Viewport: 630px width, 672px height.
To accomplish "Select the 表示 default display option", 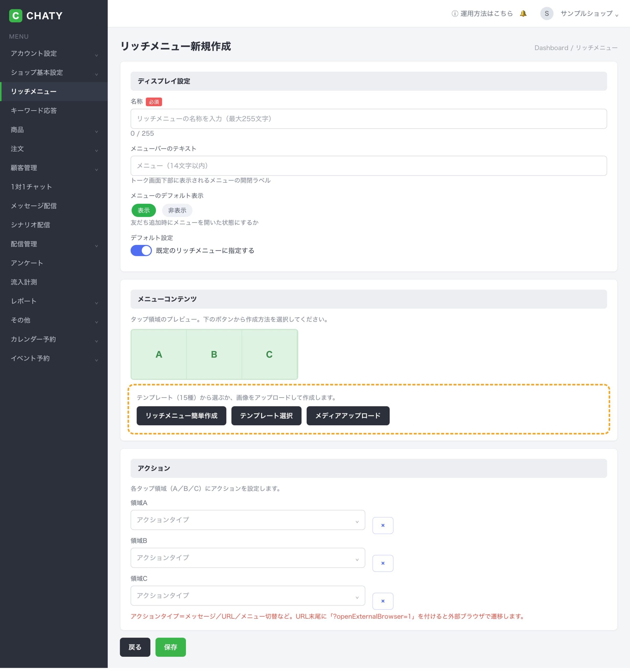I will [144, 210].
